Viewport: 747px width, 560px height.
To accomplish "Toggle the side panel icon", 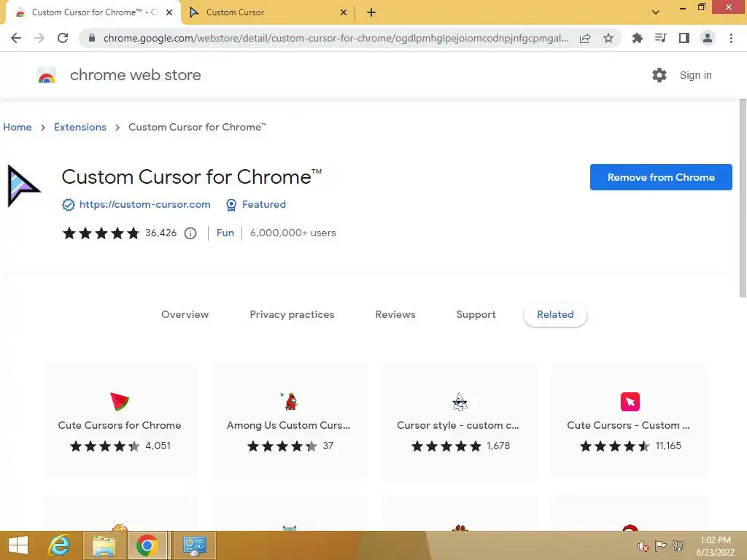I will [684, 38].
